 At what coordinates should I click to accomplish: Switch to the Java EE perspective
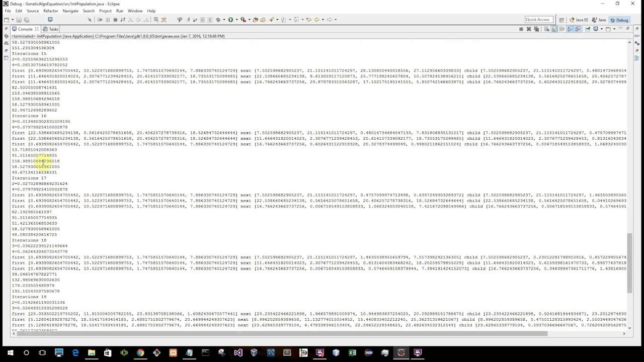pyautogui.click(x=579, y=20)
